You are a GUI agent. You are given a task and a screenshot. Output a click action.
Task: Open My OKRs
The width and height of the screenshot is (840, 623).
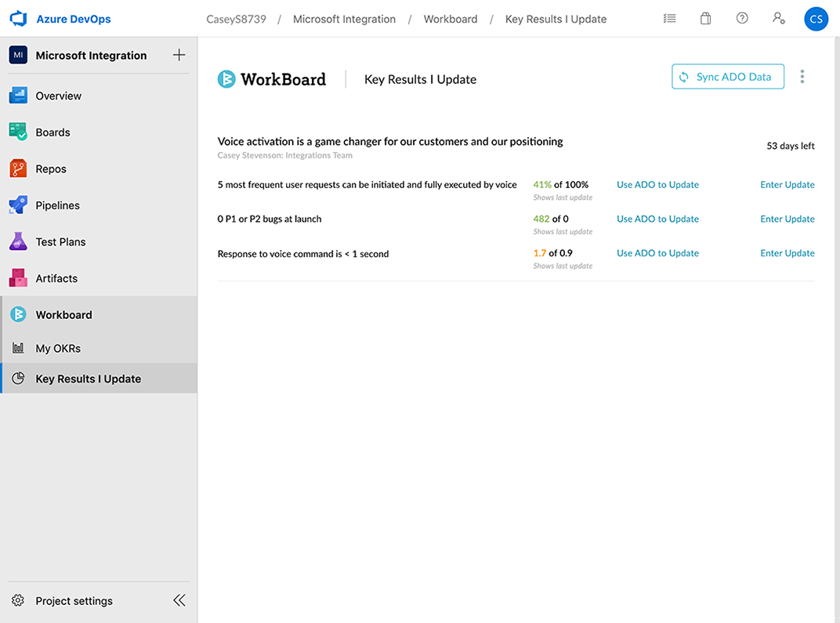[x=58, y=348]
